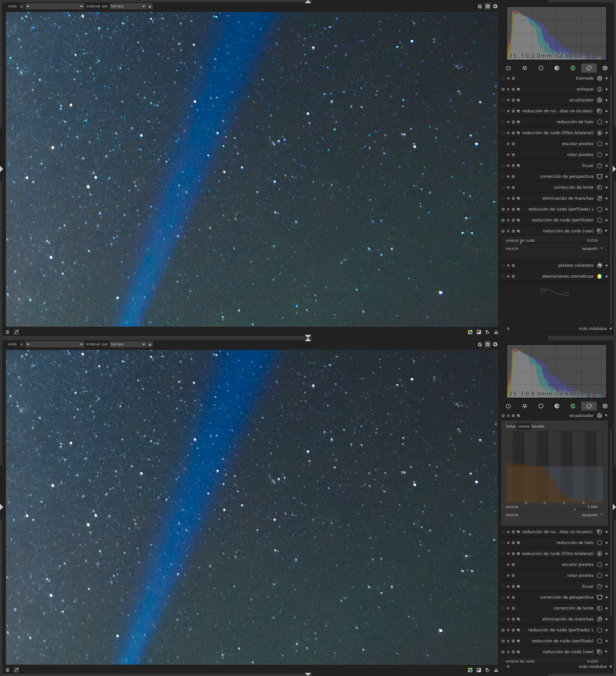This screenshot has width=616, height=676.
Task: Enable aberraciónes cromáticas module
Action: tap(503, 276)
